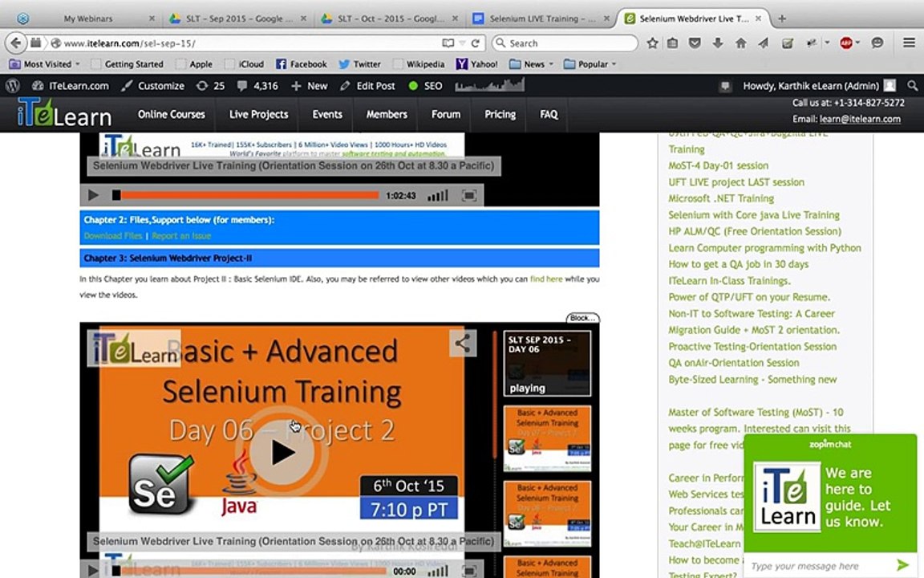Open Popular bookmarks folder dropdown

tap(590, 63)
